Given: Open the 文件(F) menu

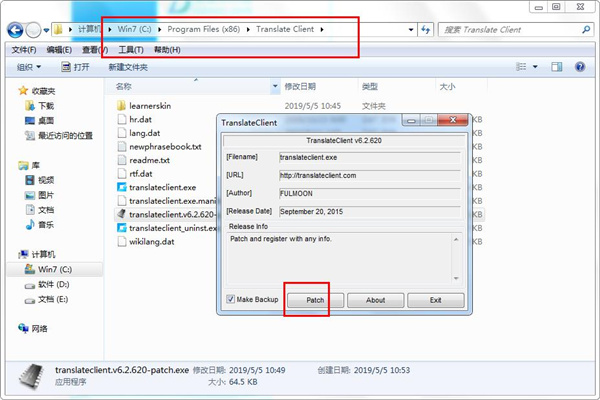Looking at the screenshot, I should click(x=24, y=50).
